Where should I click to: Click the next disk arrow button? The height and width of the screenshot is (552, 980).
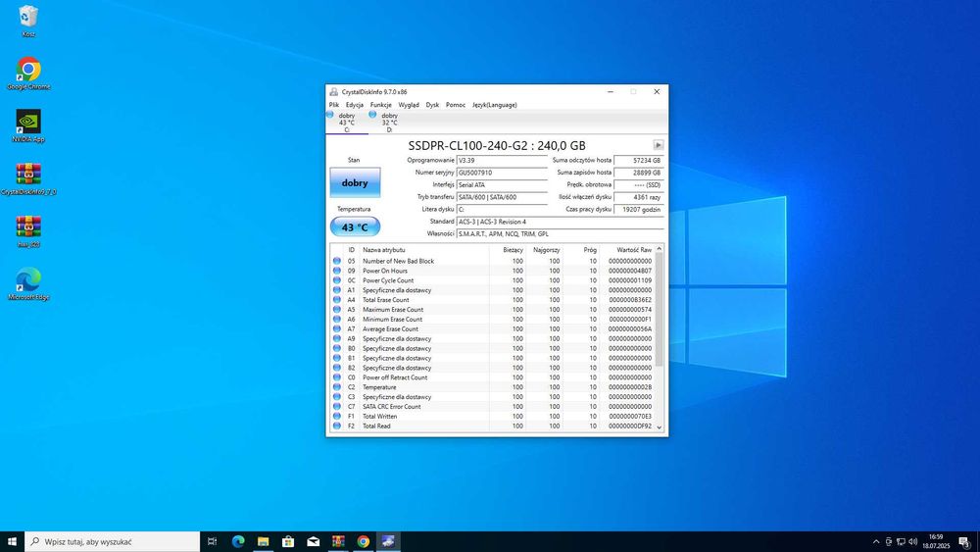pyautogui.click(x=659, y=145)
